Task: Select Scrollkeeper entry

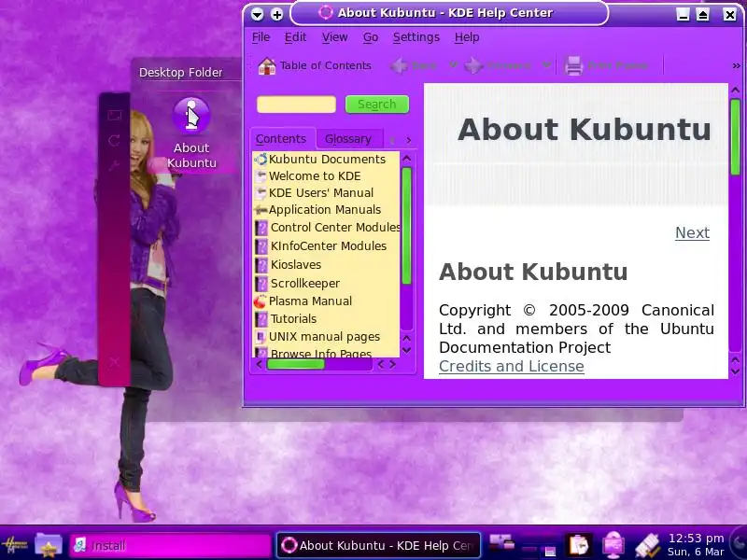Action: pyautogui.click(x=305, y=284)
